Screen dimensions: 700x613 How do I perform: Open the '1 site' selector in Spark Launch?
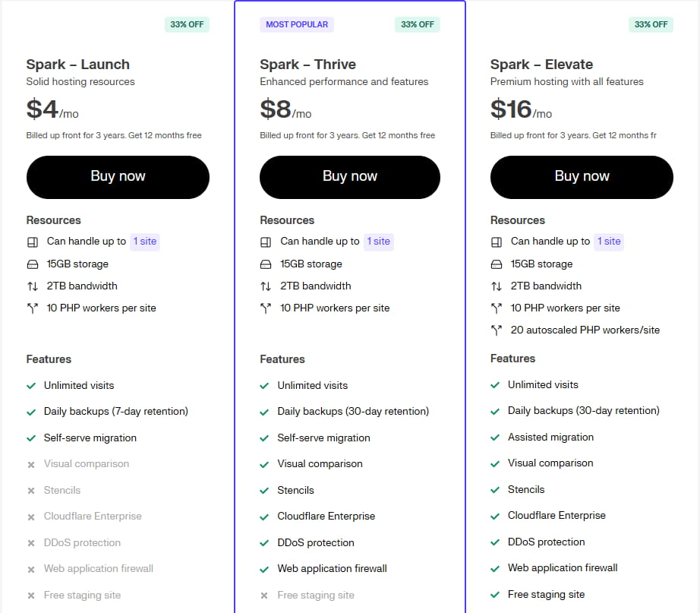[x=145, y=242]
